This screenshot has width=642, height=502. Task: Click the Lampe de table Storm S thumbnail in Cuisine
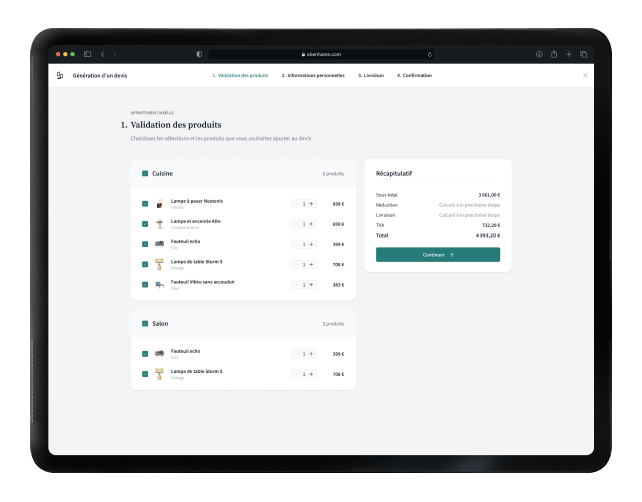(x=159, y=265)
